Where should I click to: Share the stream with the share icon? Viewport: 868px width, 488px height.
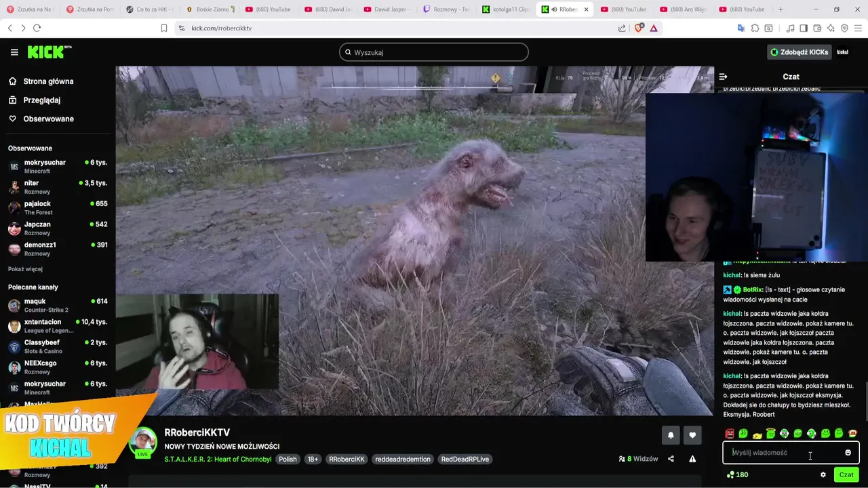coord(671,459)
